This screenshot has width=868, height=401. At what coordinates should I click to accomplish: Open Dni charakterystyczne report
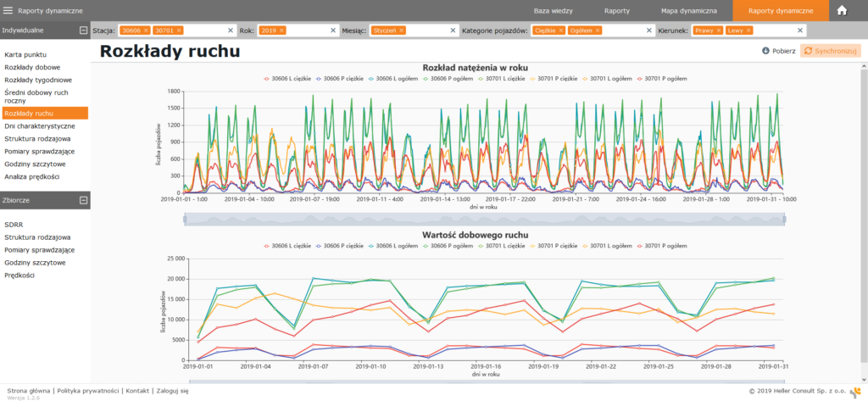coord(39,125)
